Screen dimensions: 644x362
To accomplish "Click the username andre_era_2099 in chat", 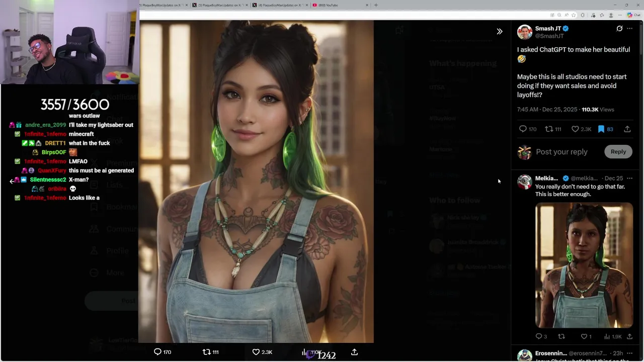I will [45, 125].
